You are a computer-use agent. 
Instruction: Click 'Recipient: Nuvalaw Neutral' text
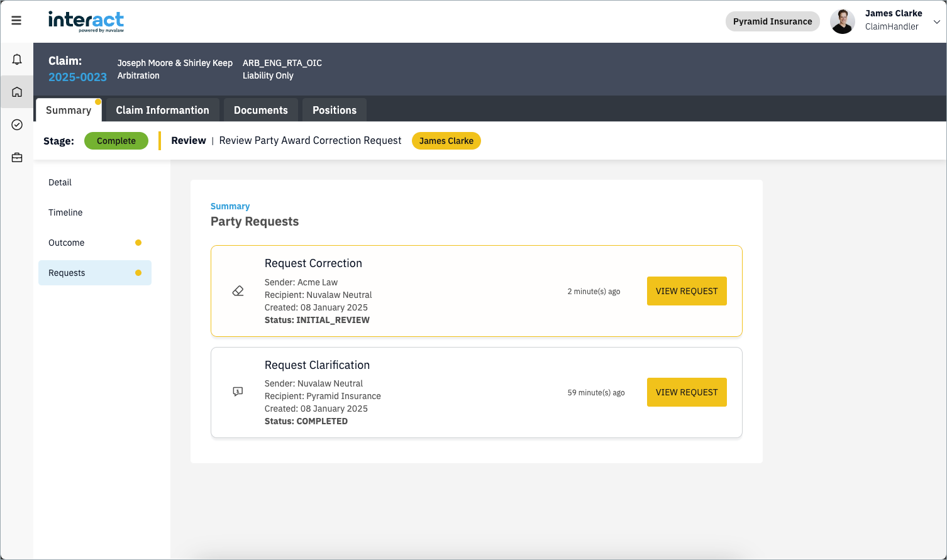(318, 295)
